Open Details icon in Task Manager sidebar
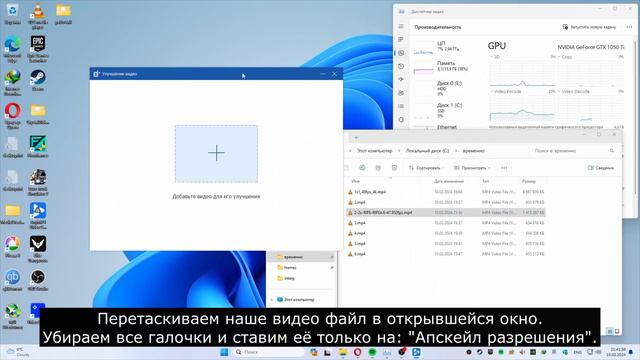This screenshot has height=360, width=640. pyautogui.click(x=401, y=106)
